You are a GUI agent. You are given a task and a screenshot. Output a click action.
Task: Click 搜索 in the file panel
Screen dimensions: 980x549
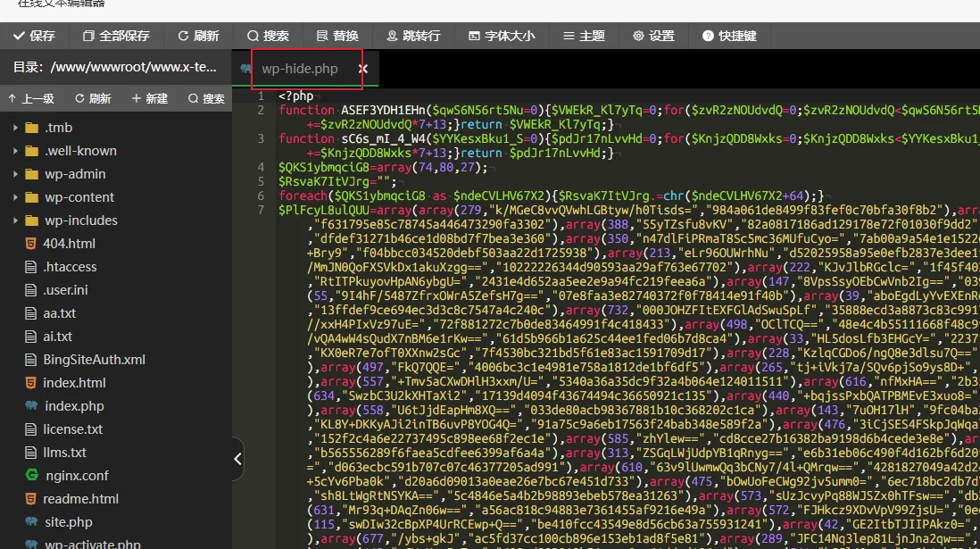[207, 98]
